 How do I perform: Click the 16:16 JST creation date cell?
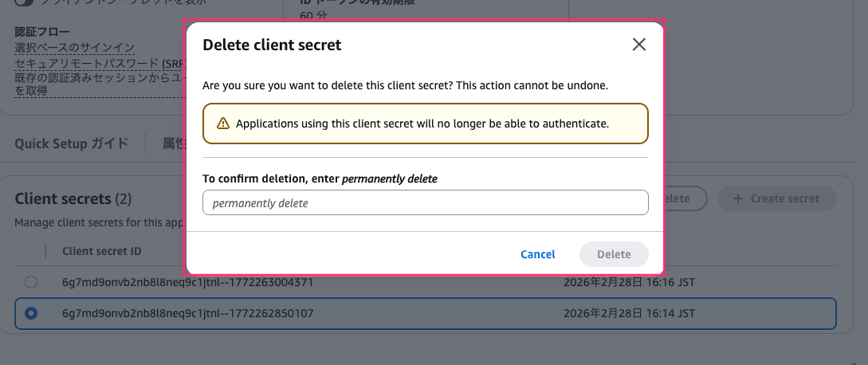click(630, 282)
